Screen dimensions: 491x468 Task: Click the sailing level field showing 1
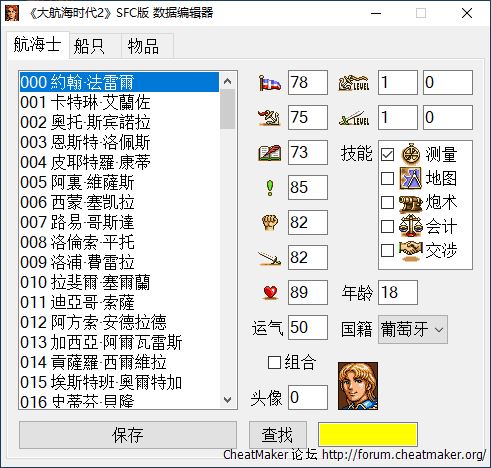click(398, 83)
